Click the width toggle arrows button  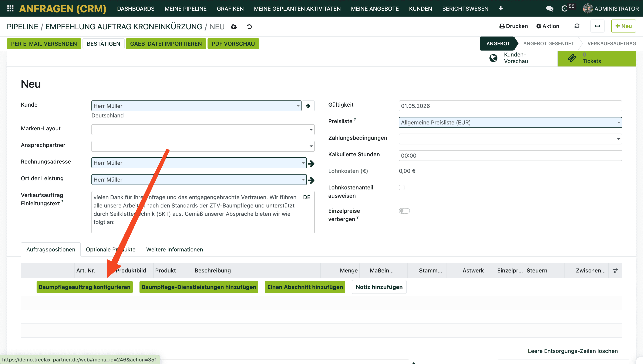597,26
